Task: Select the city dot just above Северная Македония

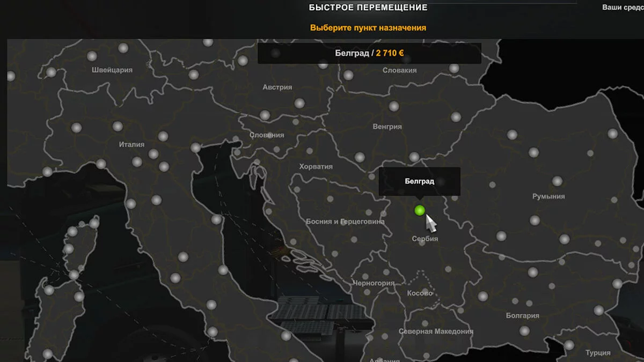Action: point(425,324)
